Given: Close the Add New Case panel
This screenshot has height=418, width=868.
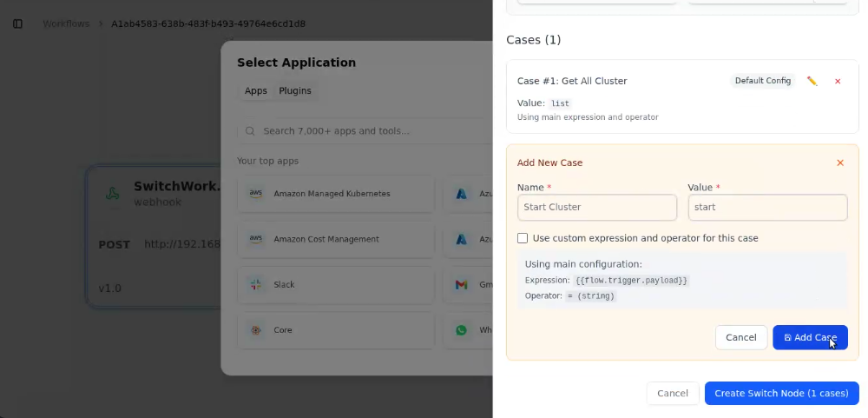Looking at the screenshot, I should [x=839, y=163].
